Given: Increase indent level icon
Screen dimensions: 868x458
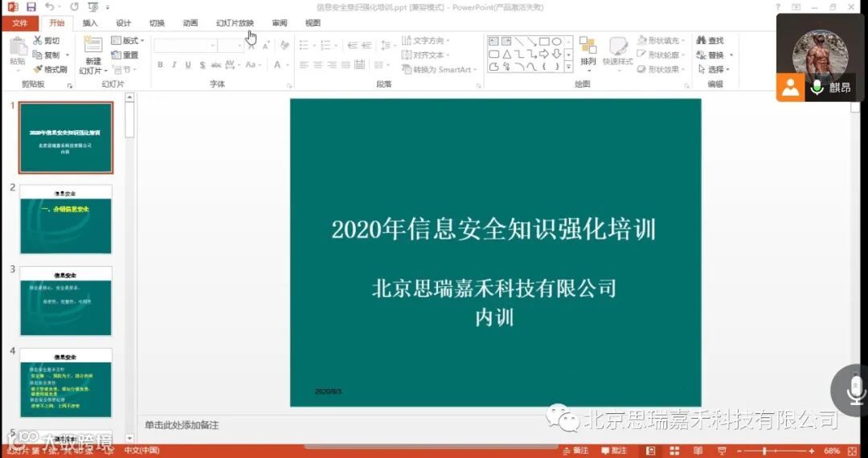Looking at the screenshot, I should [366, 46].
